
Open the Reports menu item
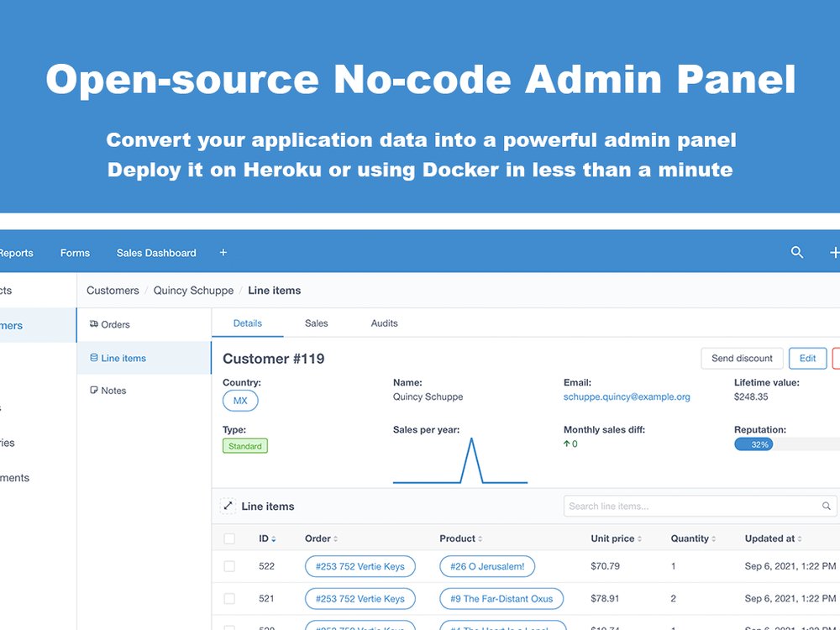click(16, 253)
